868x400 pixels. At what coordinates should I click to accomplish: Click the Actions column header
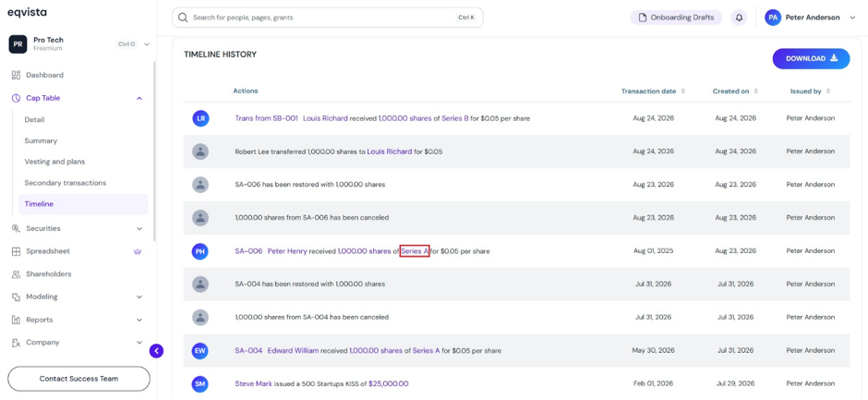246,91
